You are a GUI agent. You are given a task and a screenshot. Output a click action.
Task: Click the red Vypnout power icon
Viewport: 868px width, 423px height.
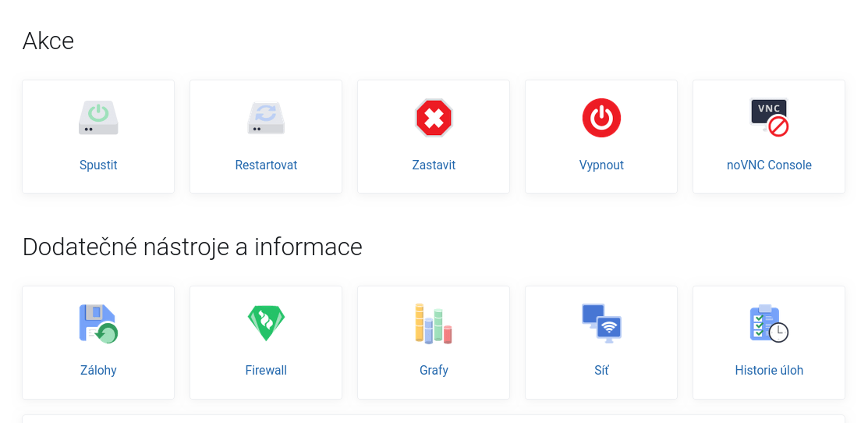point(601,117)
